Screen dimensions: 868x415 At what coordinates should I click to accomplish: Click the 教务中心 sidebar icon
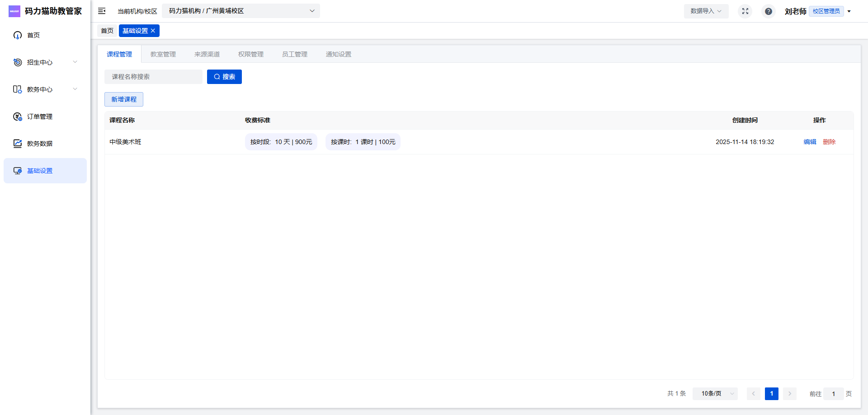tap(18, 89)
